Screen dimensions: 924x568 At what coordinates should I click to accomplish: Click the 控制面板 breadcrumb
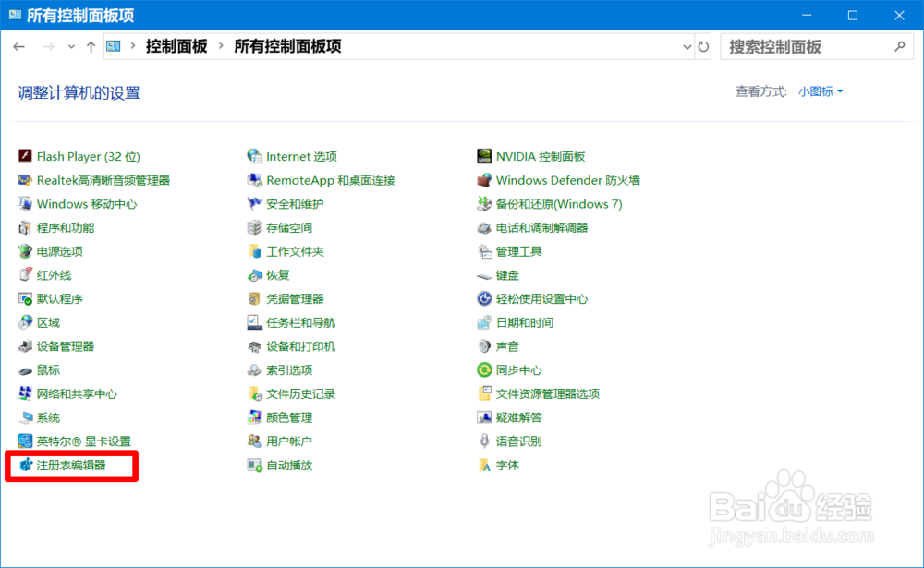(176, 46)
